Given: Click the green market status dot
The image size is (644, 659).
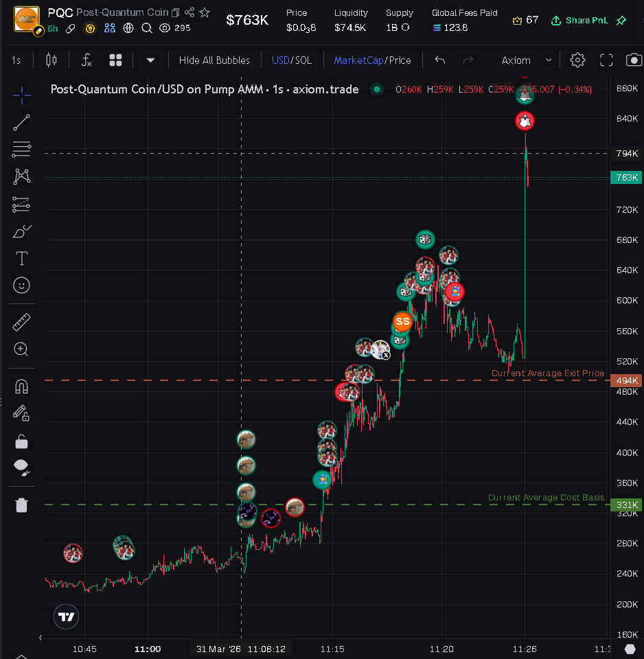Looking at the screenshot, I should pyautogui.click(x=377, y=89).
